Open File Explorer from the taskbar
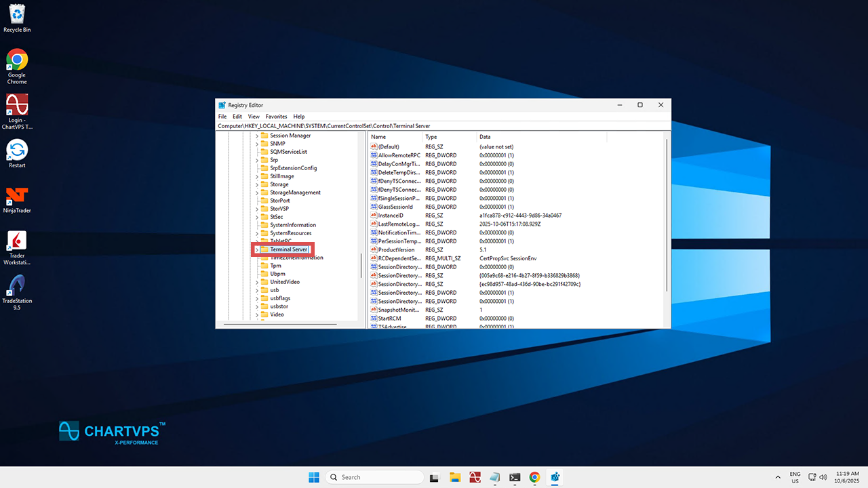Image resolution: width=868 pixels, height=488 pixels. click(455, 477)
